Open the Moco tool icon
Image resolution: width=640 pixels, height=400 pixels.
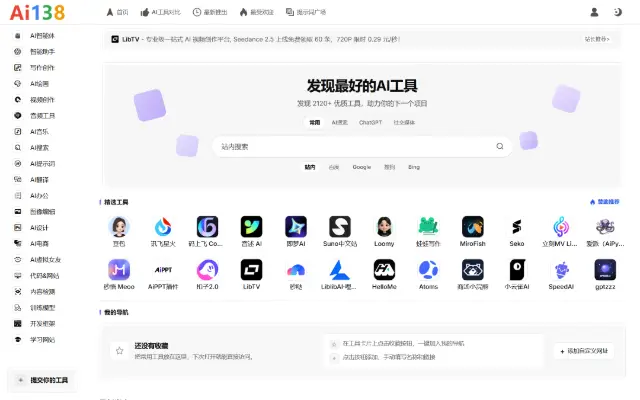119,270
